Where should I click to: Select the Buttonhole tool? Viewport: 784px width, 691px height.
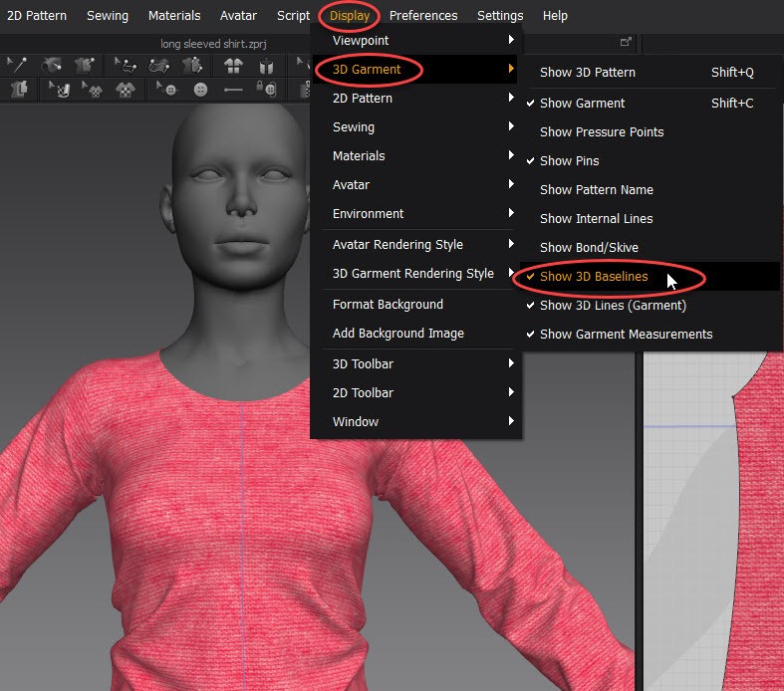click(x=233, y=90)
